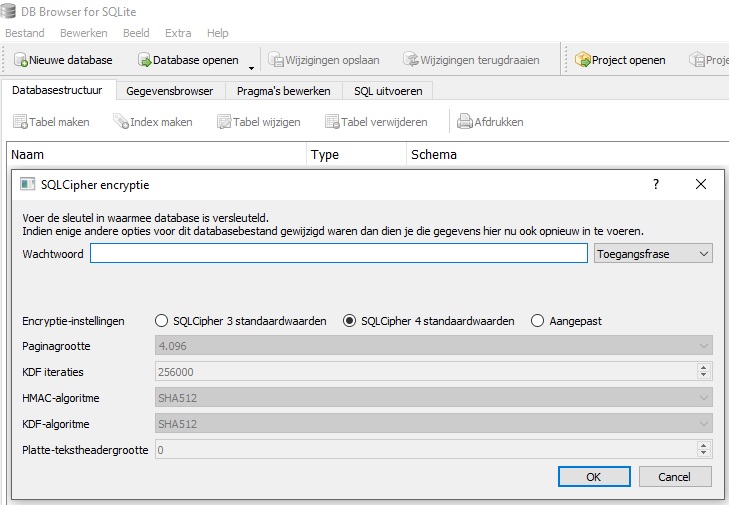Click the Tabel maken icon

click(20, 122)
